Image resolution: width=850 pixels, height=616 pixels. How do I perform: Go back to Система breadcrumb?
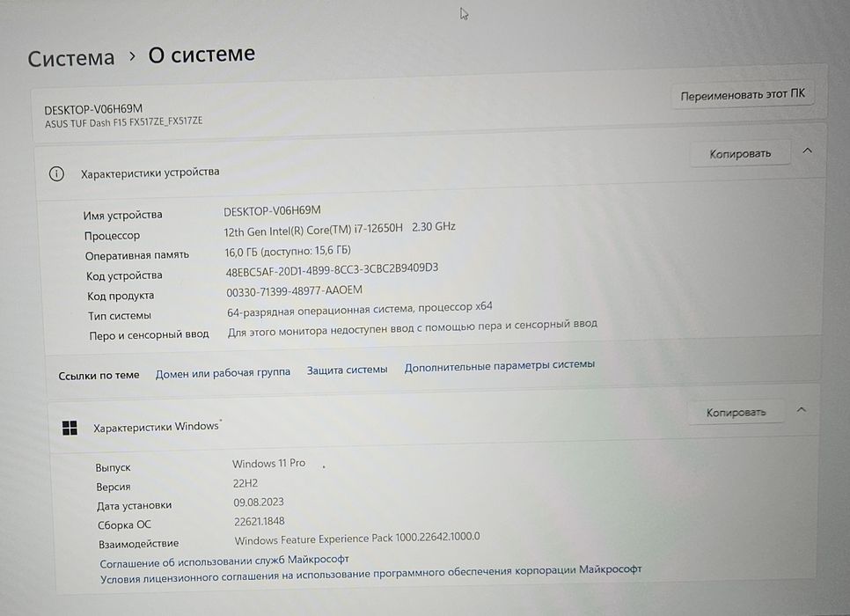tap(71, 58)
